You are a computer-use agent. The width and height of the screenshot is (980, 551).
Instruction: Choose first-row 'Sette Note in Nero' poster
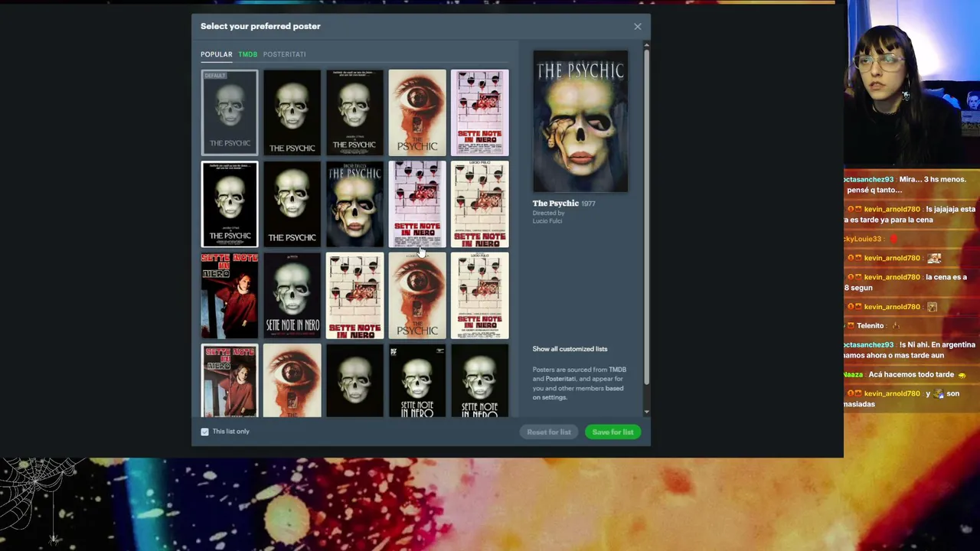480,112
